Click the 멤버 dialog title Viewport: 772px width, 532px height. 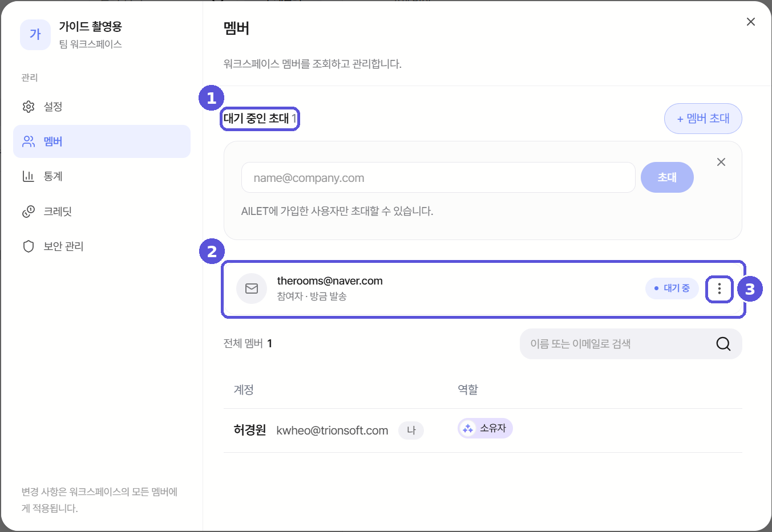pyautogui.click(x=236, y=28)
